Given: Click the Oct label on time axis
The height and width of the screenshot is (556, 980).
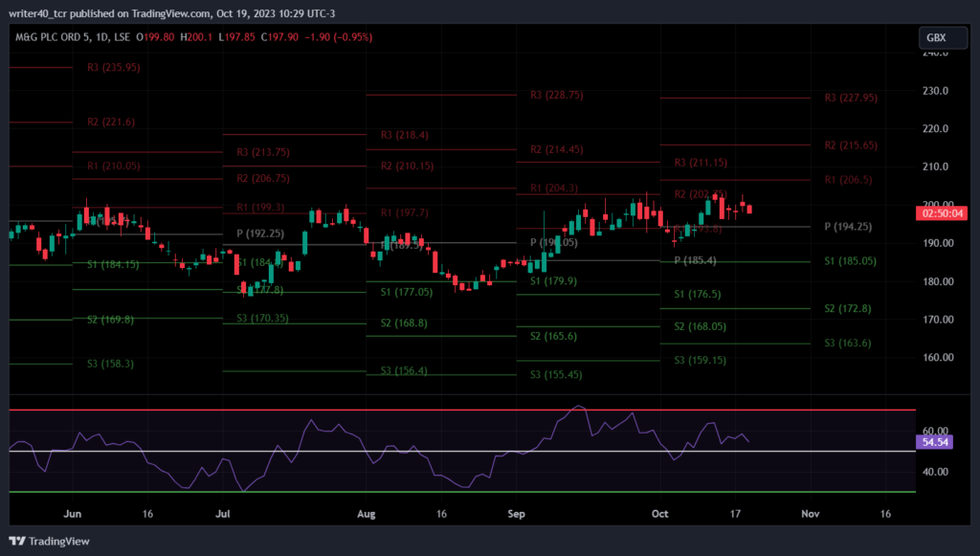Looking at the screenshot, I should pyautogui.click(x=660, y=514).
